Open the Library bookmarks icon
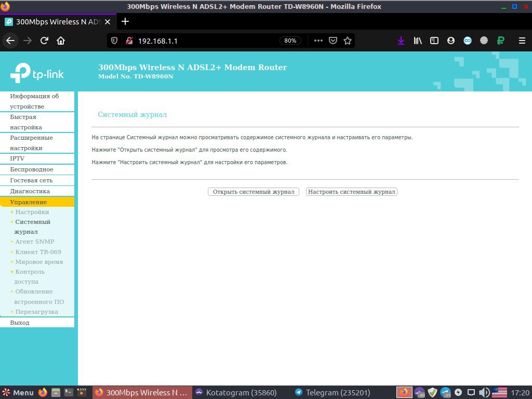The image size is (532, 399). tap(418, 41)
